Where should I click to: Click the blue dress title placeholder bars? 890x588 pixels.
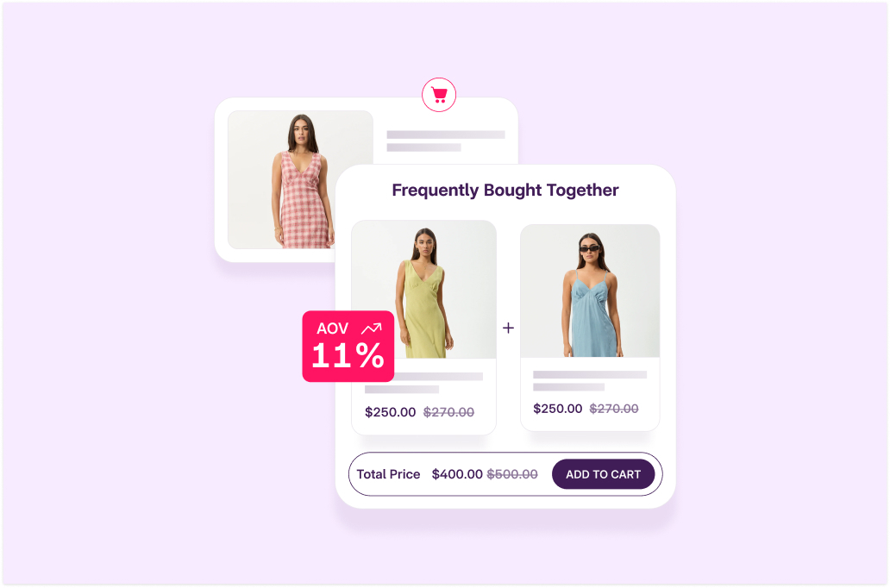coord(590,381)
